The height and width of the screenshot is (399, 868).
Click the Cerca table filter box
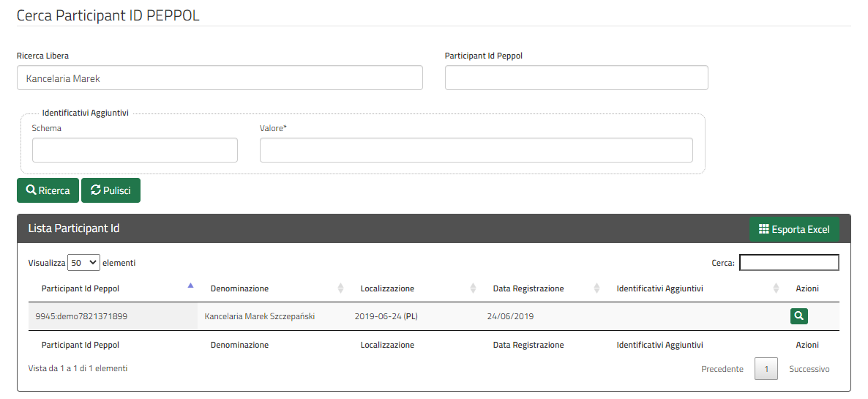[x=790, y=263]
